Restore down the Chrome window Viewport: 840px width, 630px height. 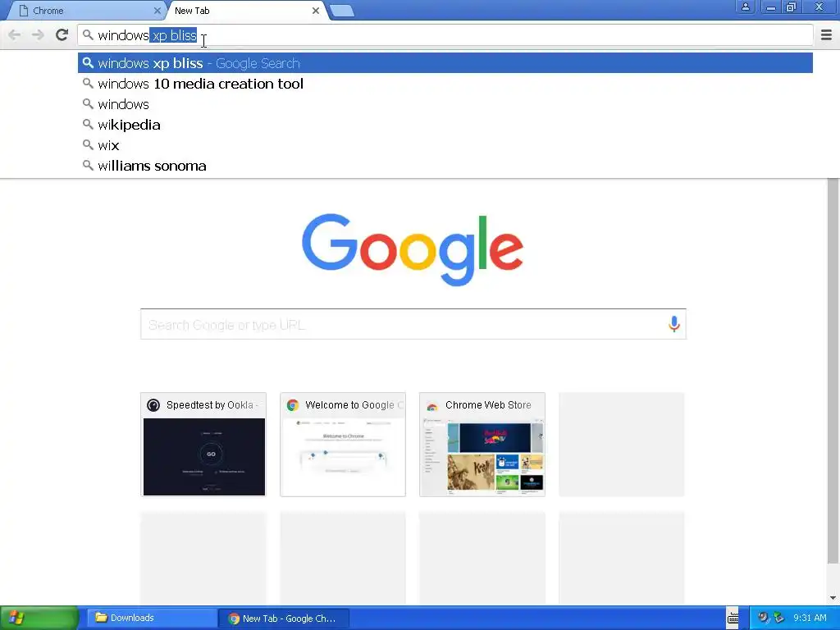(791, 7)
